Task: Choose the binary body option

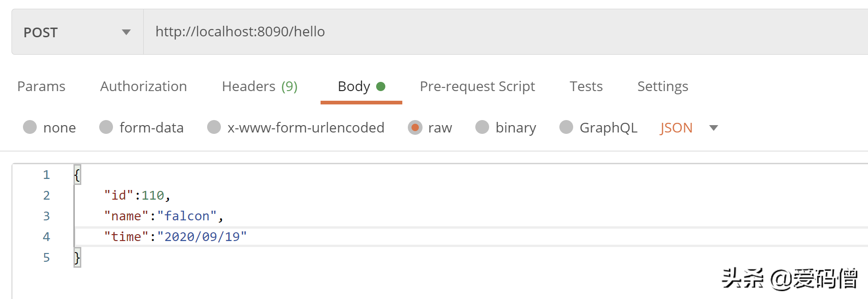Action: coord(482,127)
